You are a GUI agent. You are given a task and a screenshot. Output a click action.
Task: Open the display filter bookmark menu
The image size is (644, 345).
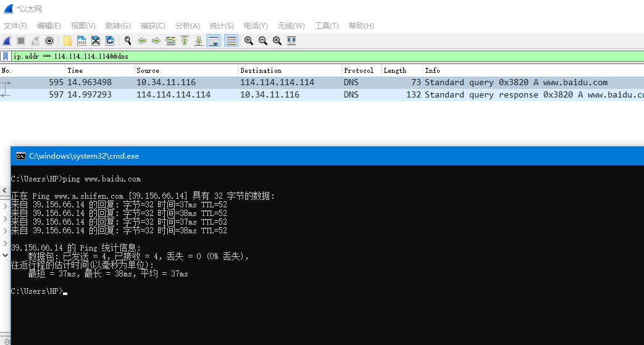click(x=6, y=56)
